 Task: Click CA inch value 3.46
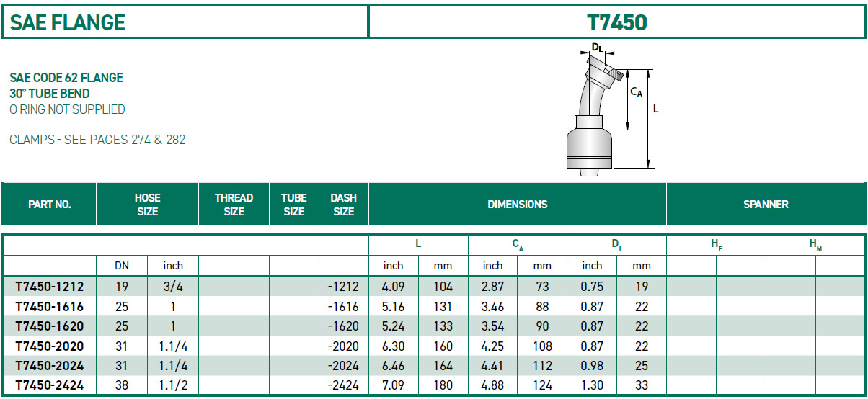[x=492, y=306]
